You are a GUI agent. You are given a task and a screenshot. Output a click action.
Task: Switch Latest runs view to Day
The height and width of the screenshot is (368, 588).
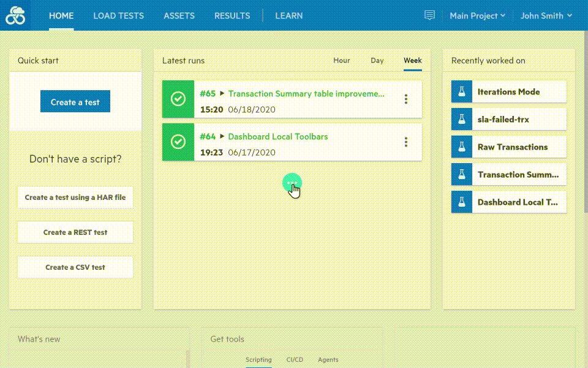click(x=377, y=60)
